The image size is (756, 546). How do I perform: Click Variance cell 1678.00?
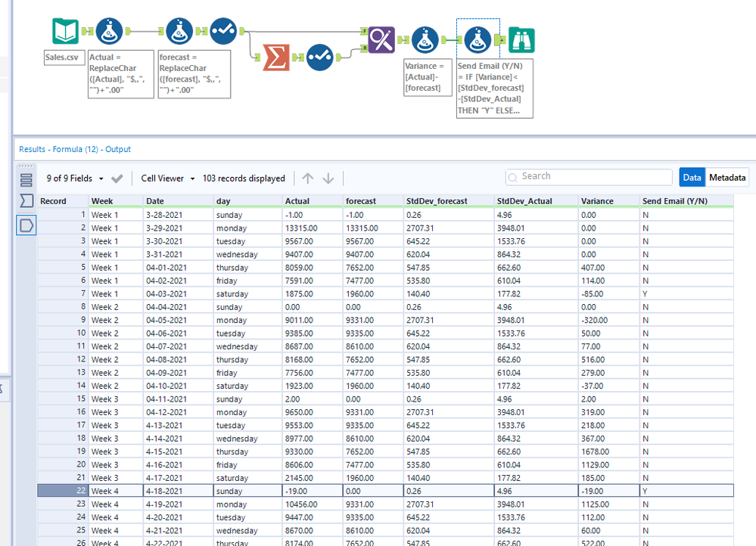(608, 451)
